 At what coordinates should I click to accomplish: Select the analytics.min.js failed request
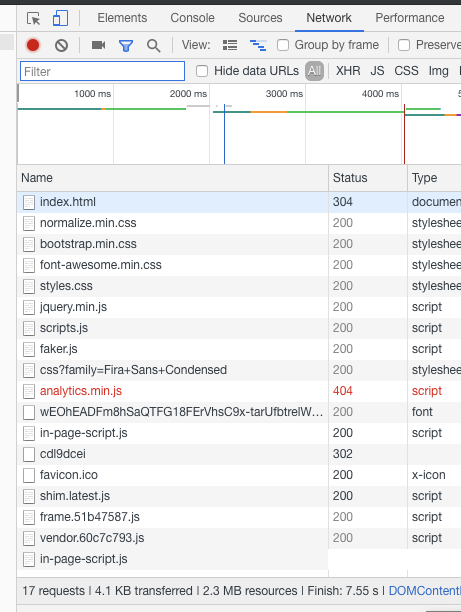[x=81, y=391]
